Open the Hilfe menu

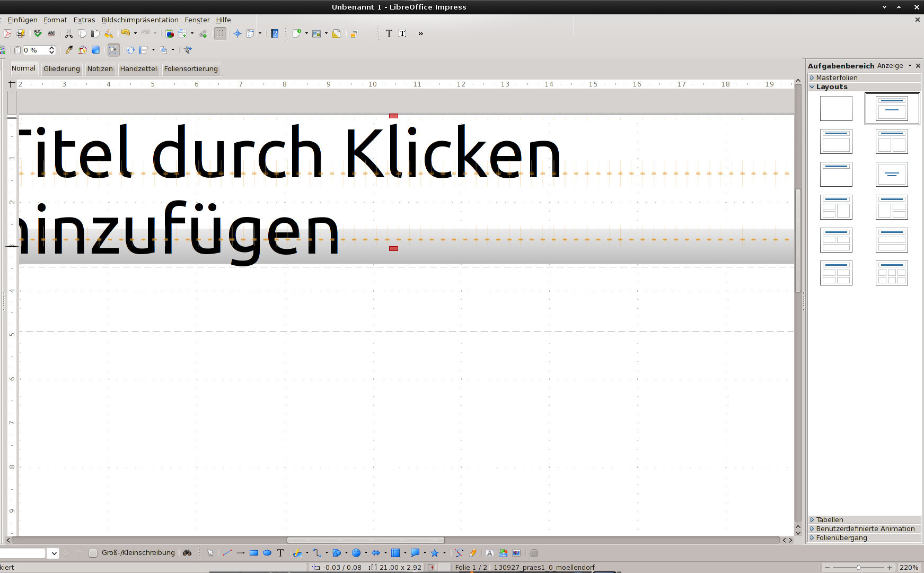click(223, 20)
